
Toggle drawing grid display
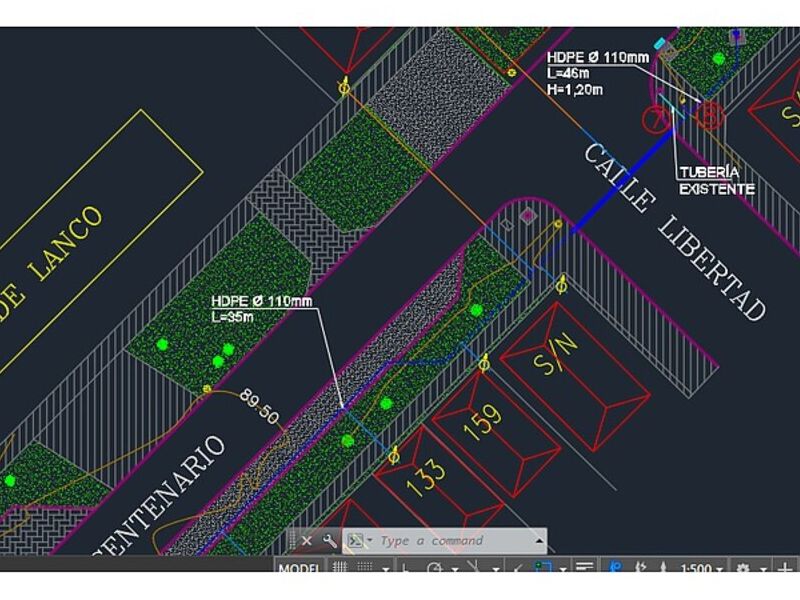coord(340,569)
